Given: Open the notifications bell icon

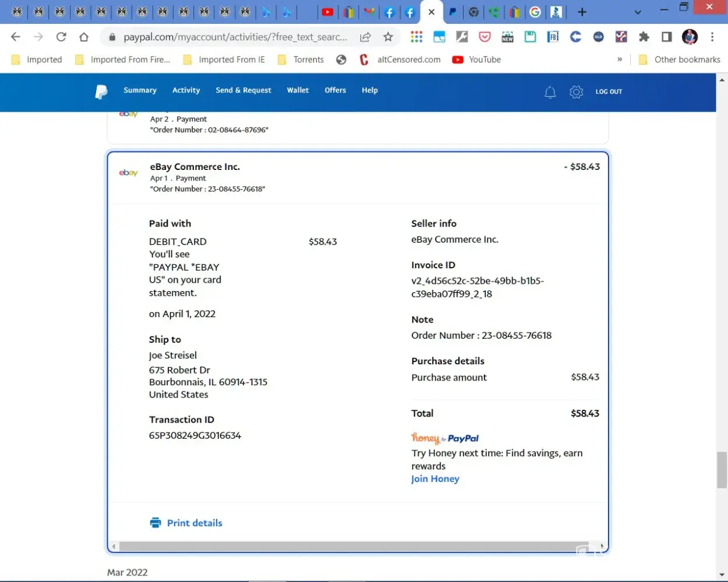Looking at the screenshot, I should tap(550, 92).
